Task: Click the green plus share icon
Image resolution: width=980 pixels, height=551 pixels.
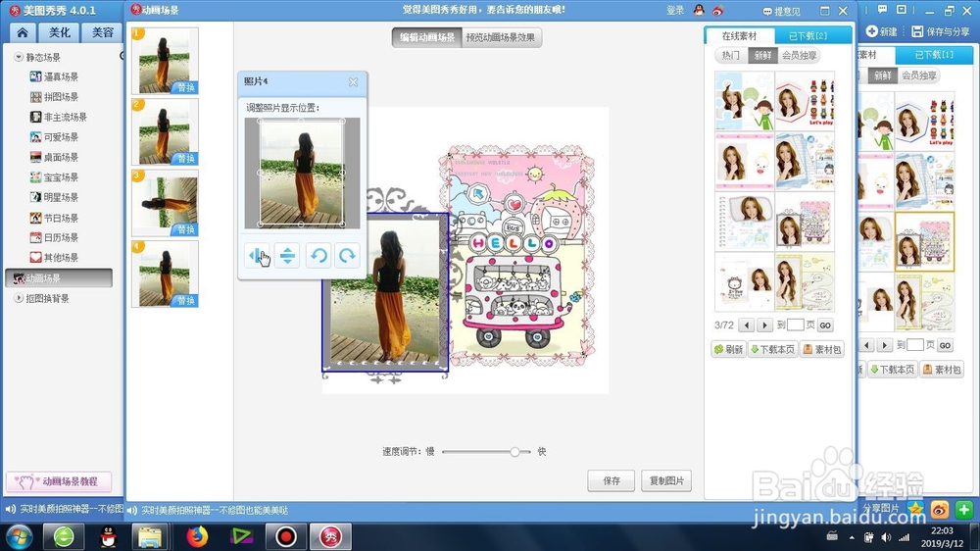Action: [963, 510]
